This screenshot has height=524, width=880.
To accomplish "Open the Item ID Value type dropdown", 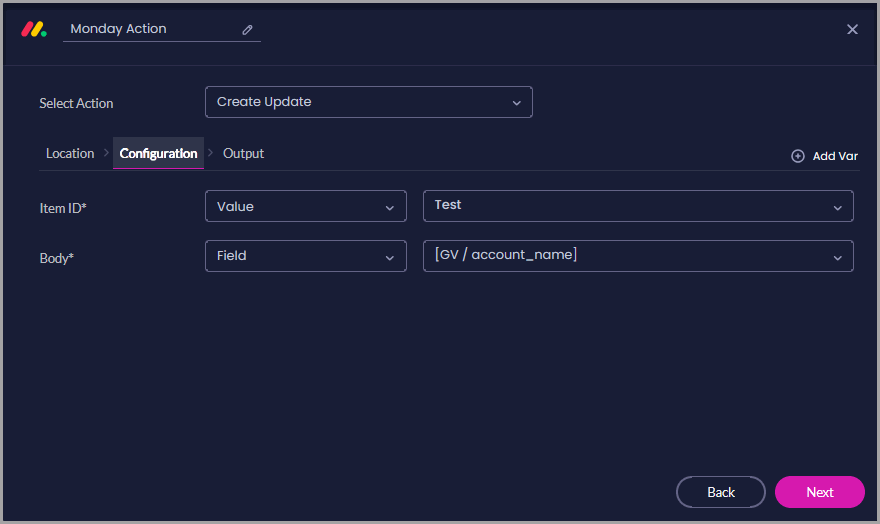I will (x=306, y=206).
